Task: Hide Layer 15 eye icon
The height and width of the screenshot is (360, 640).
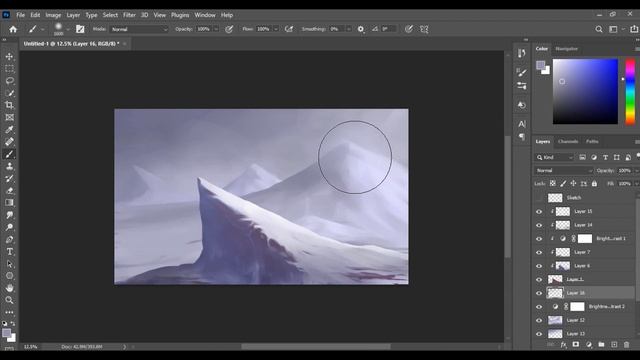Action: pyautogui.click(x=539, y=211)
